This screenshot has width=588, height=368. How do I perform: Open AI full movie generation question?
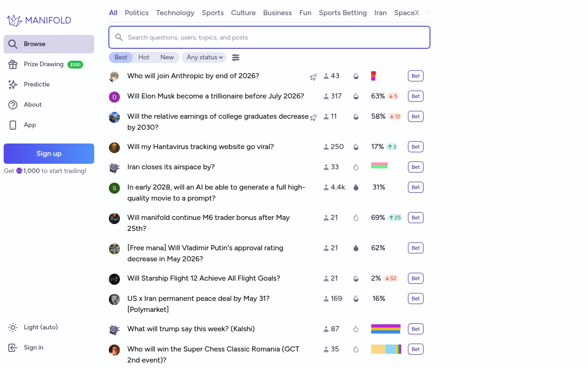[216, 193]
